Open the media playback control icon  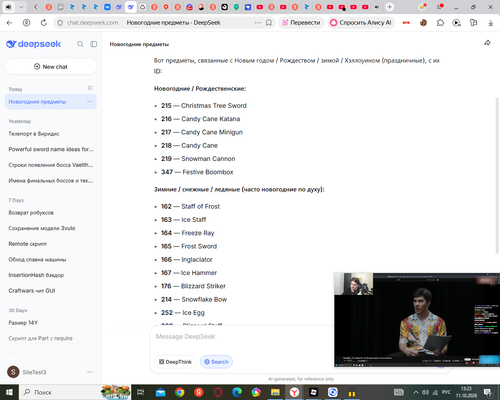coord(457,23)
